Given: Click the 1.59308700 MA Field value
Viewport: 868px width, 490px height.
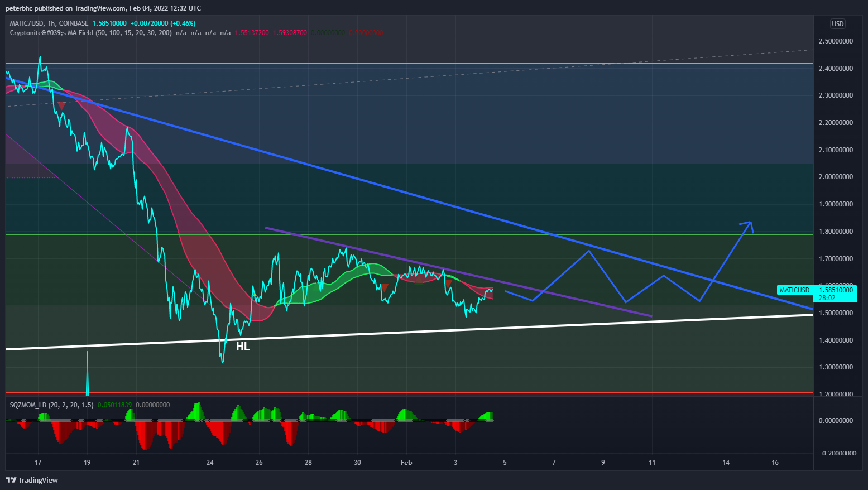Looking at the screenshot, I should point(290,33).
